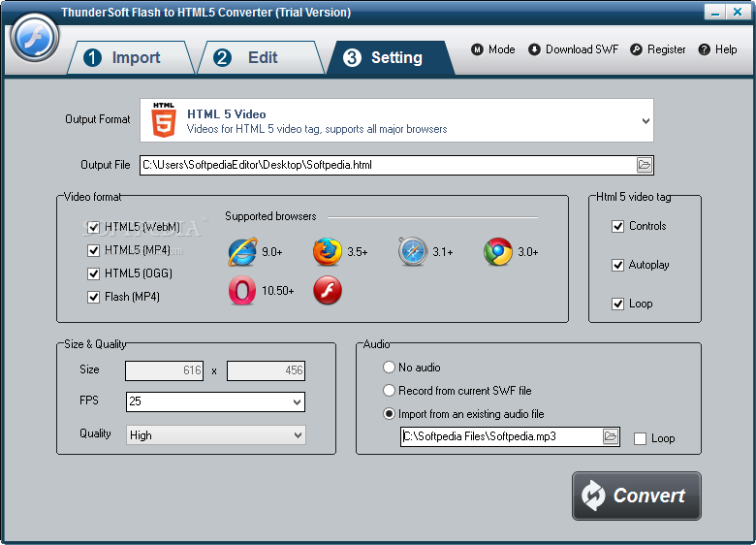Click the Internet Explorer browser icon
756x545 pixels.
[x=242, y=252]
